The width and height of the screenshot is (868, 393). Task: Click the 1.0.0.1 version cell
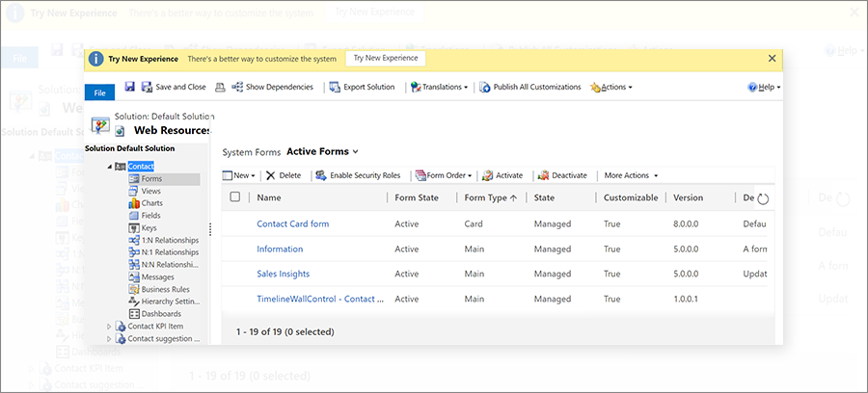(686, 299)
